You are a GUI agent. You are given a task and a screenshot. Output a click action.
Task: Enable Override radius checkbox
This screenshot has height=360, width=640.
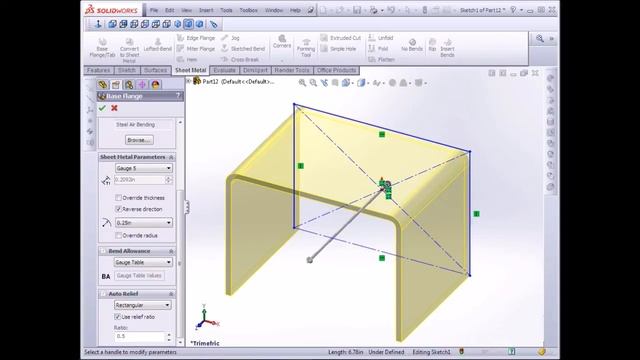pyautogui.click(x=118, y=236)
